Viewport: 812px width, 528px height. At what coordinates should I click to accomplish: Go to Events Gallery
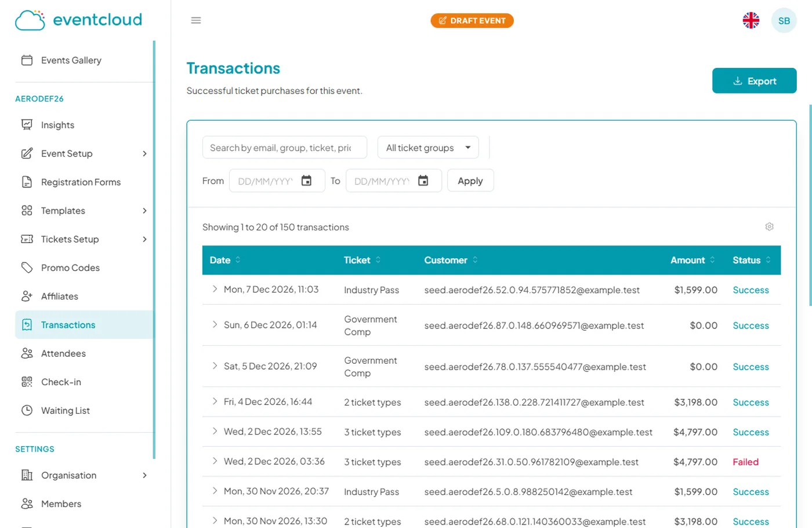click(84, 60)
